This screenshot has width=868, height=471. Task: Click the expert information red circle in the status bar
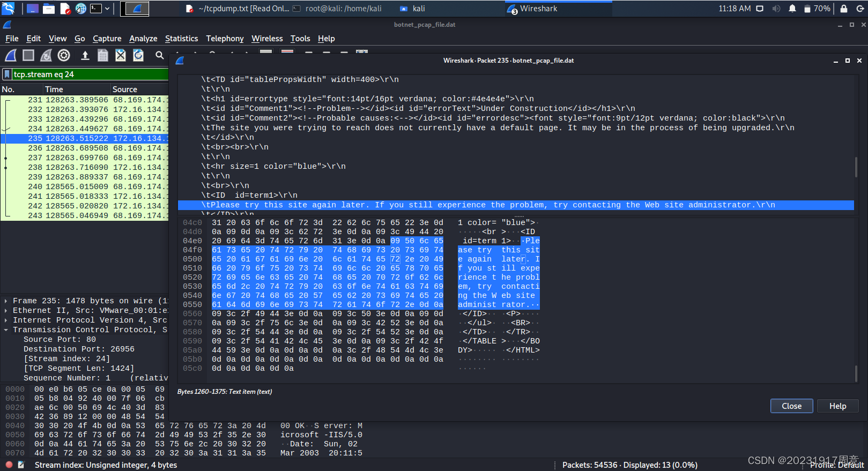coord(9,465)
